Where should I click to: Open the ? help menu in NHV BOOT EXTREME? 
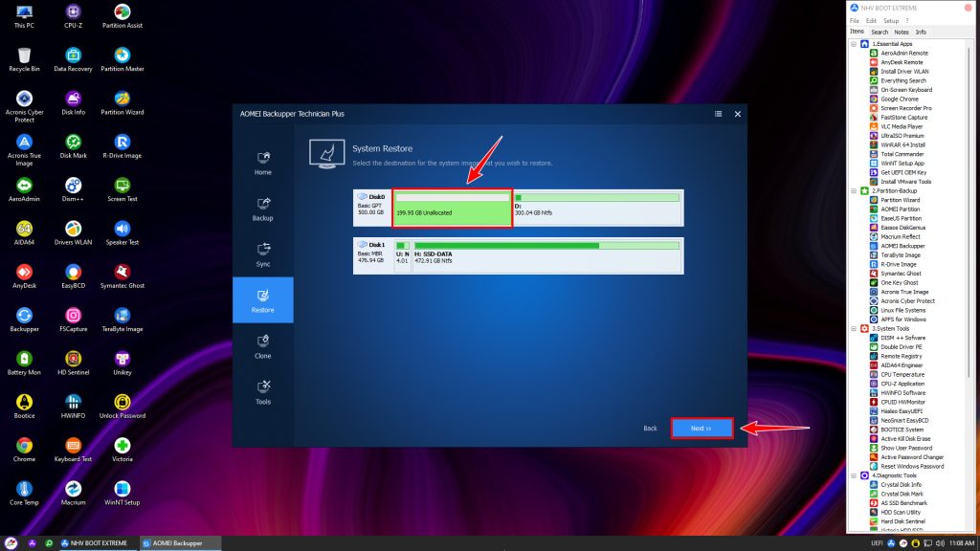tap(907, 21)
